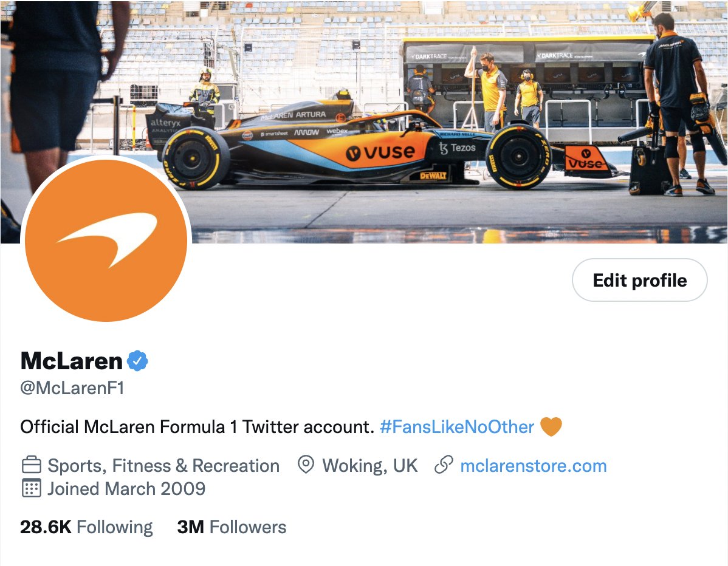This screenshot has height=566, width=728.
Task: Open the 3M Followers list
Action: pos(232,527)
